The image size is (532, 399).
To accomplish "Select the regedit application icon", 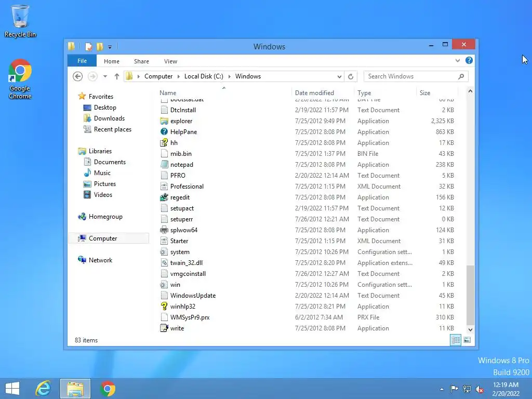I will pyautogui.click(x=164, y=197).
